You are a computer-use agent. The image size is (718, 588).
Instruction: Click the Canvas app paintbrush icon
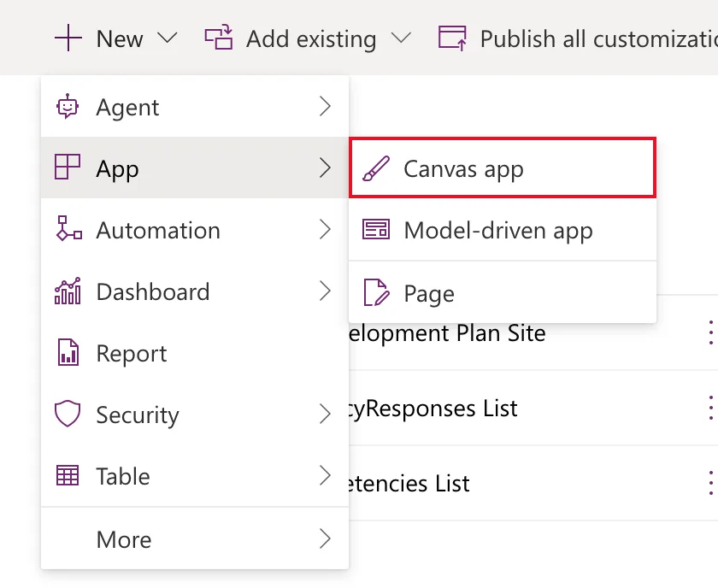click(x=376, y=168)
